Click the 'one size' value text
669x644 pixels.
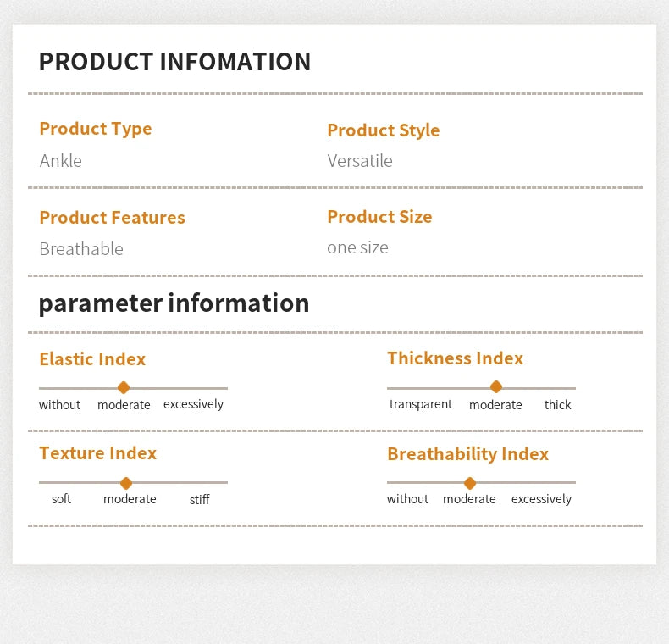(357, 247)
